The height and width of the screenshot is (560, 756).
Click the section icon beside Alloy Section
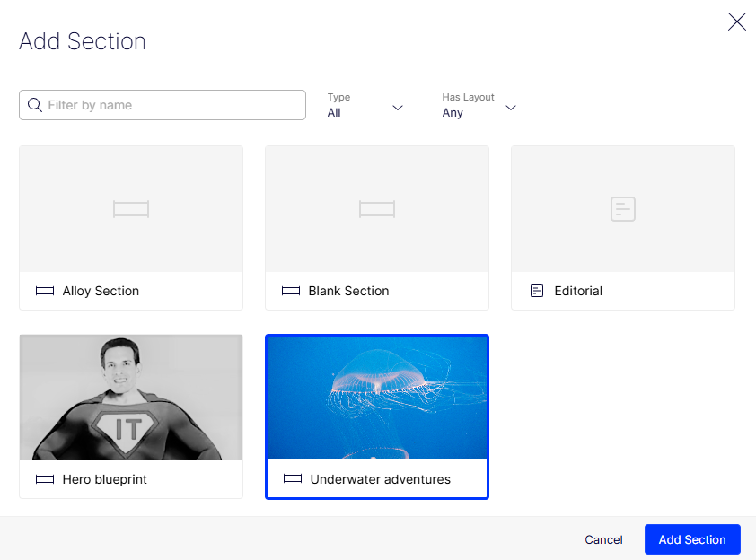coord(45,291)
